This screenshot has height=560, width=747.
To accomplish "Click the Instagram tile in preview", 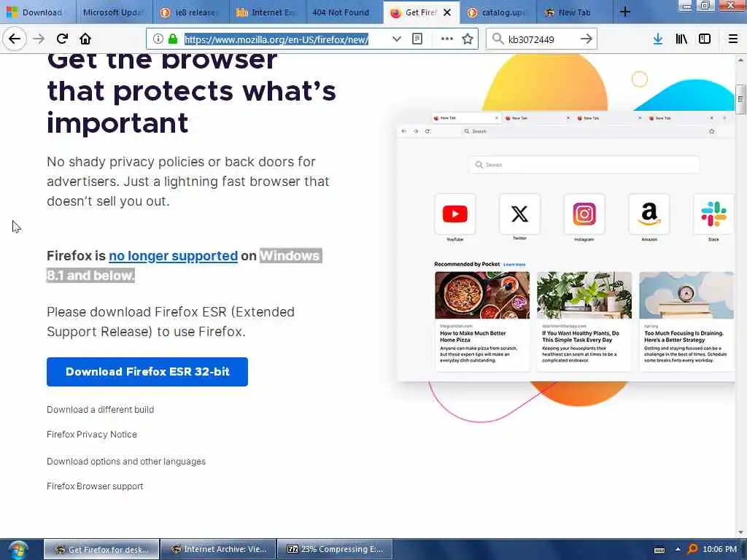I will (584, 214).
